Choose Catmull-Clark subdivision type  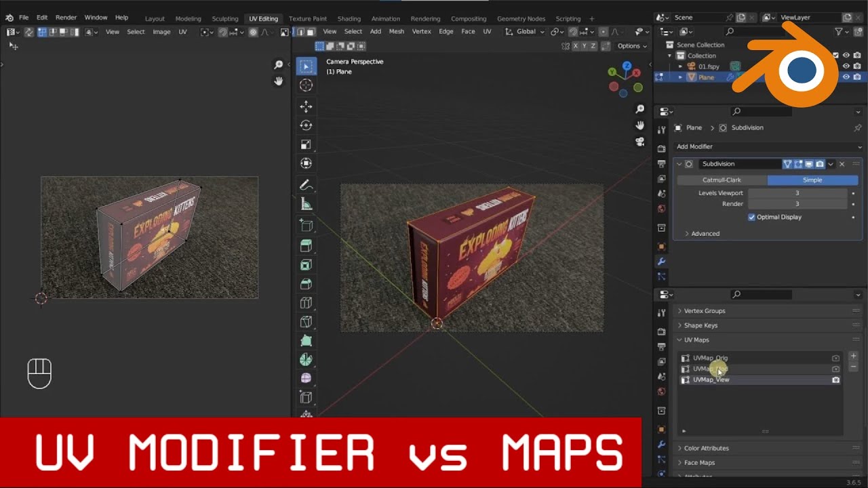point(722,180)
